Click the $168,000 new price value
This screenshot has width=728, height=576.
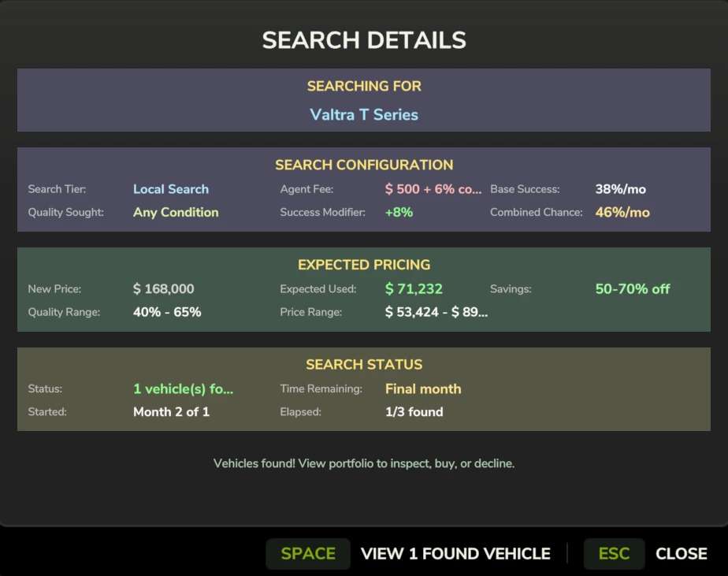(x=163, y=289)
